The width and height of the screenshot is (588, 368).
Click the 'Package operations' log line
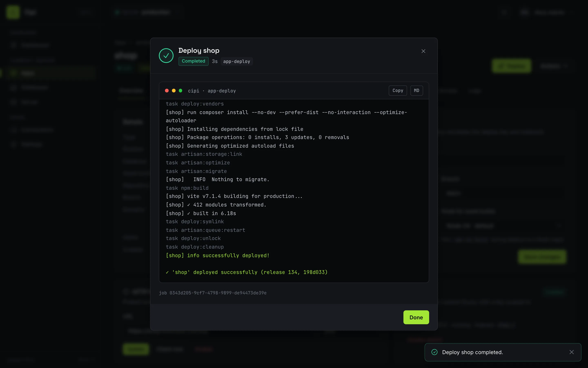[257, 137]
